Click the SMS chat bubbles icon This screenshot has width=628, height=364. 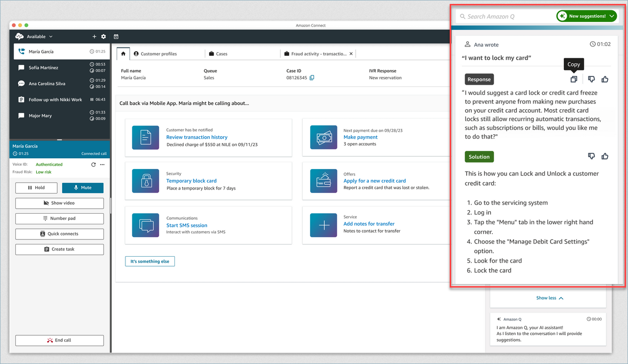coord(145,225)
